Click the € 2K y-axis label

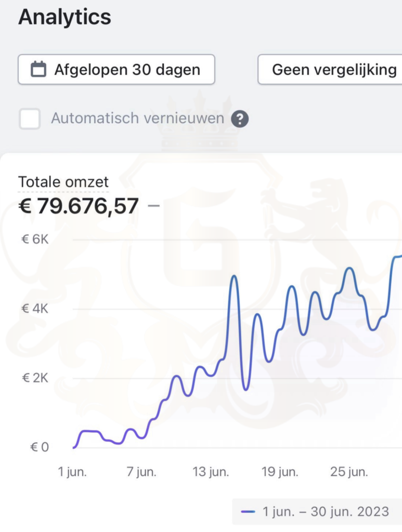click(35, 378)
